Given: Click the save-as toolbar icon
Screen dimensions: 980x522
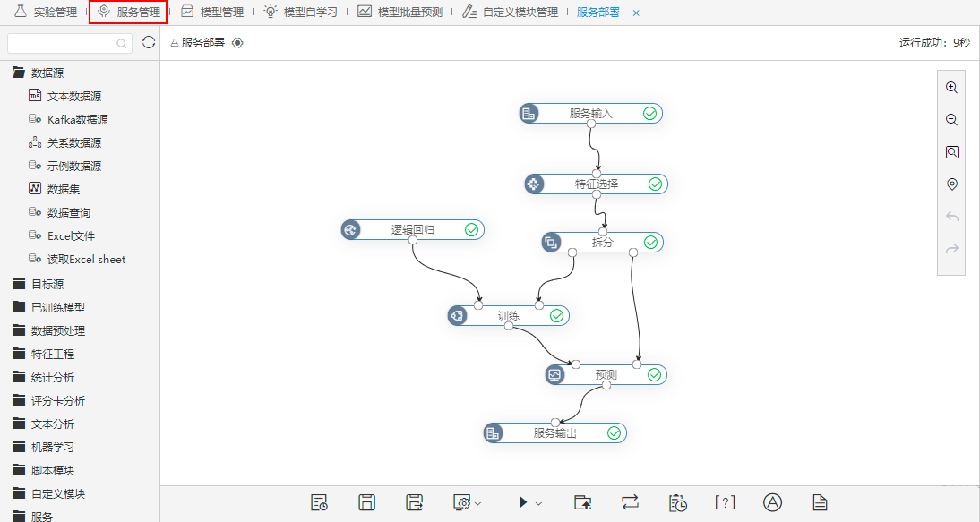Looking at the screenshot, I should tap(415, 502).
